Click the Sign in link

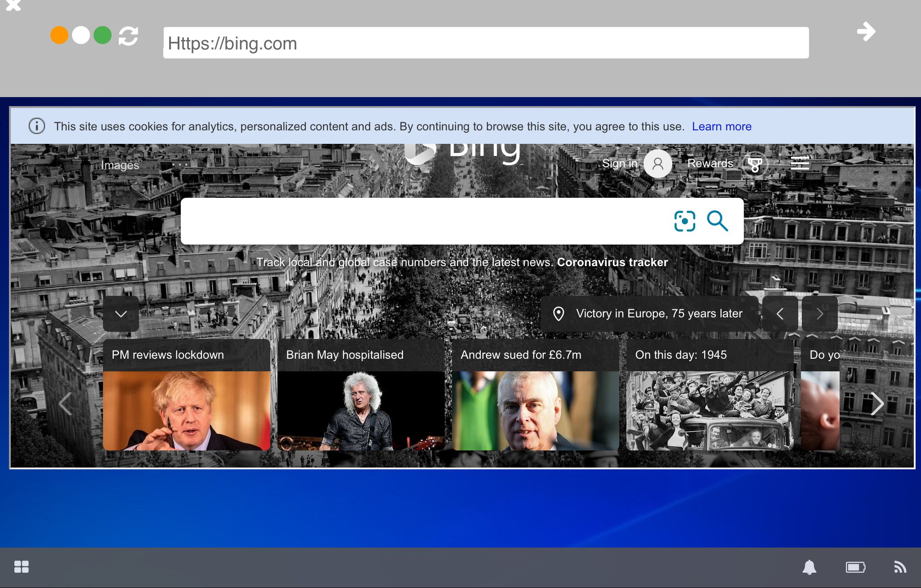620,163
